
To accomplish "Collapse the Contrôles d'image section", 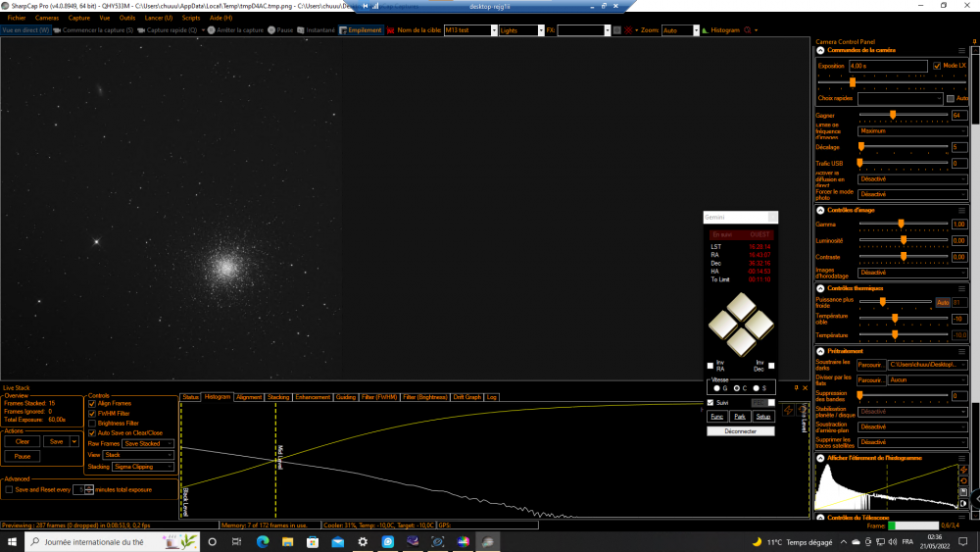I will point(820,211).
